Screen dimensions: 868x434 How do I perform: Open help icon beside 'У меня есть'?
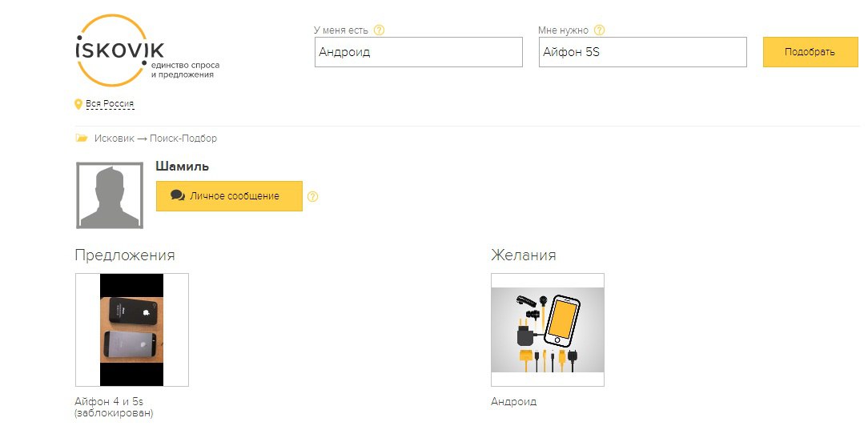tap(380, 30)
